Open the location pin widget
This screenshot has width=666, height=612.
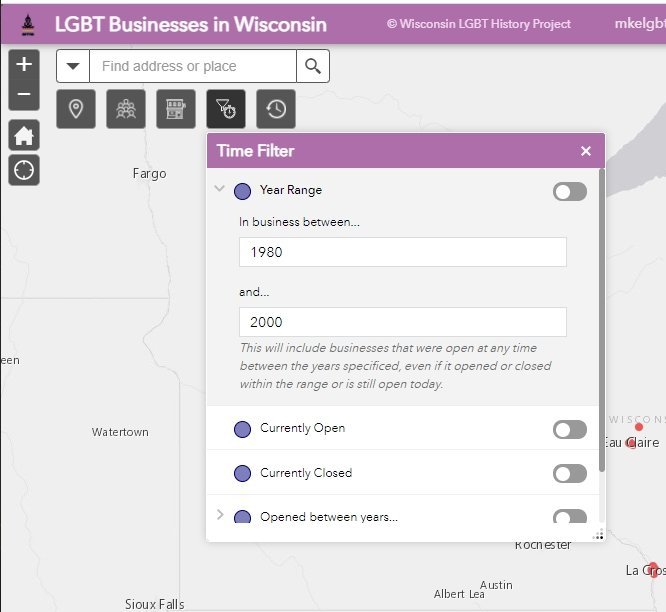coord(76,109)
